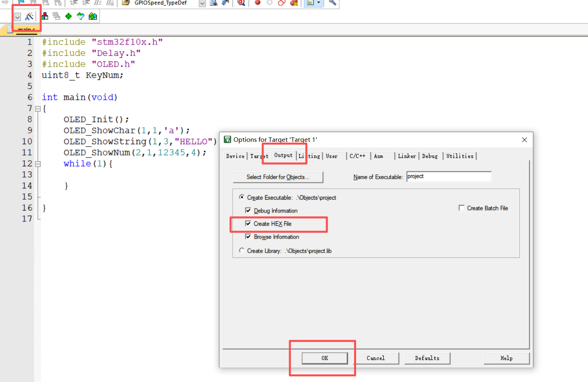The width and height of the screenshot is (588, 382).
Task: Click the OLED_ShowNum code line
Action: [x=135, y=153]
